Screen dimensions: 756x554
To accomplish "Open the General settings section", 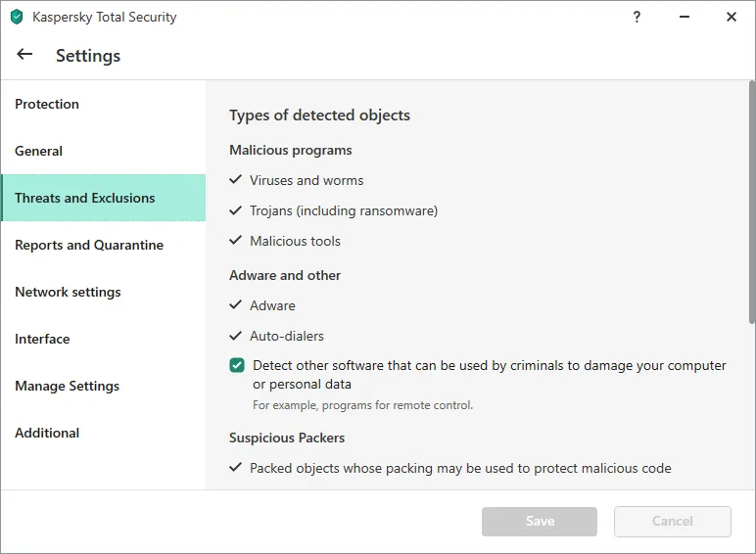I will click(x=103, y=152).
